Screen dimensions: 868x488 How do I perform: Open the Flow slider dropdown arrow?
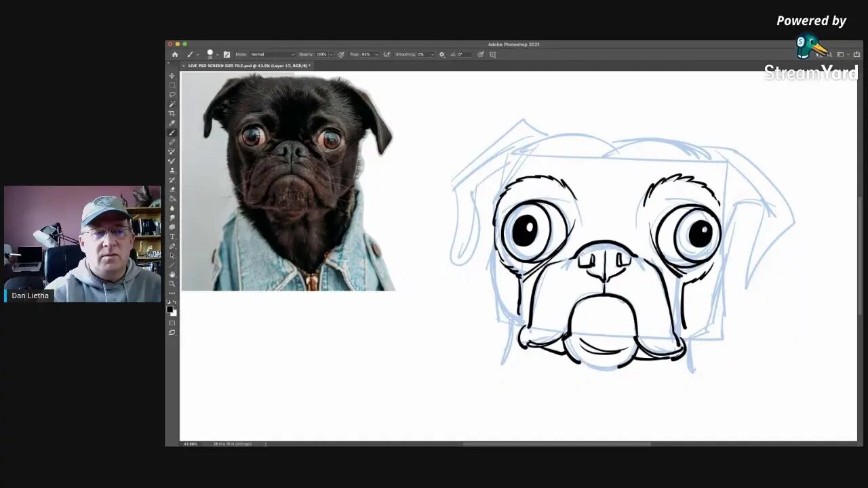pyautogui.click(x=377, y=54)
